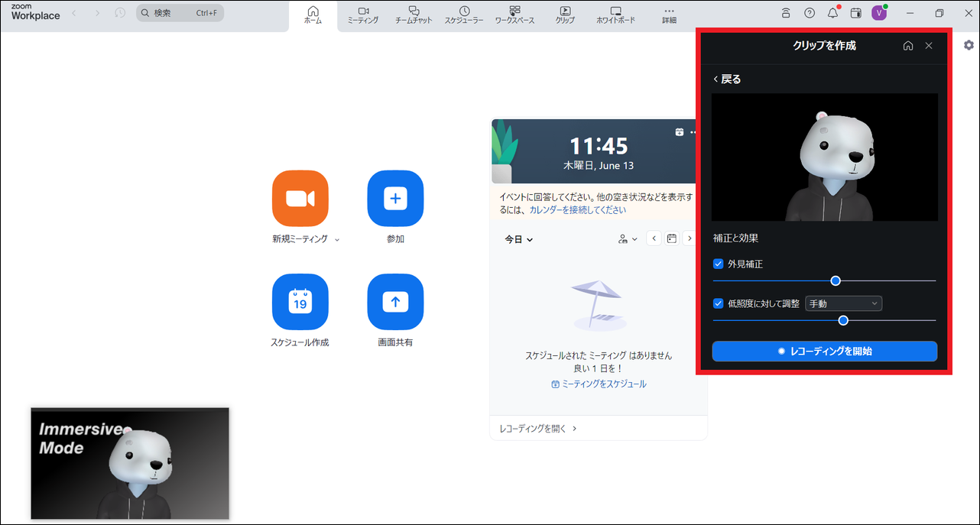Screen dimensions: 980x525
Task: Click the calendar add icon on clock banner
Action: click(680, 132)
